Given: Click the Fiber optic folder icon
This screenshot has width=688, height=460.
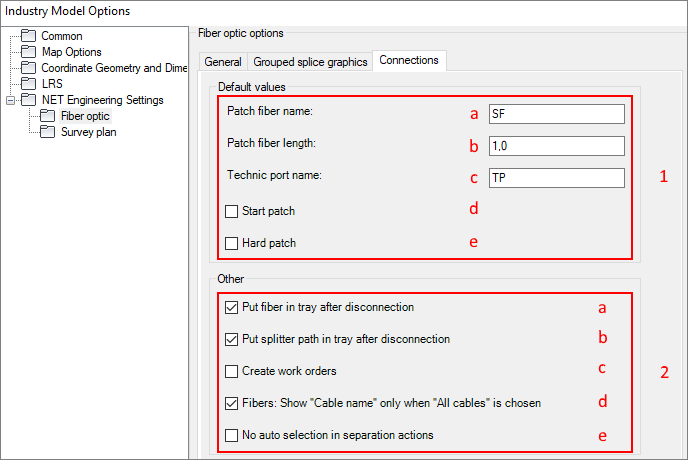Looking at the screenshot, I should pyautogui.click(x=47, y=116).
